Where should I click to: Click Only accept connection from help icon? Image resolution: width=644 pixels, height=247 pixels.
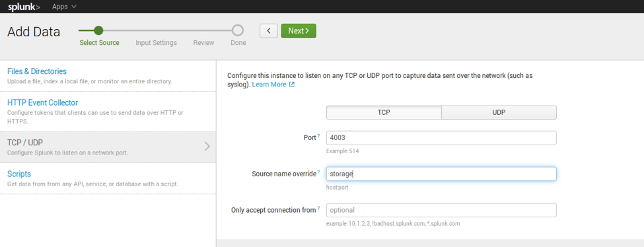[x=319, y=208]
